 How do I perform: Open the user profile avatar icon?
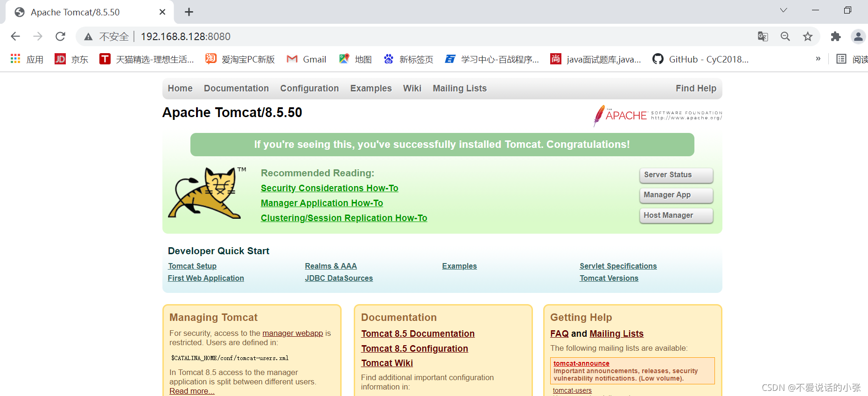coord(858,36)
